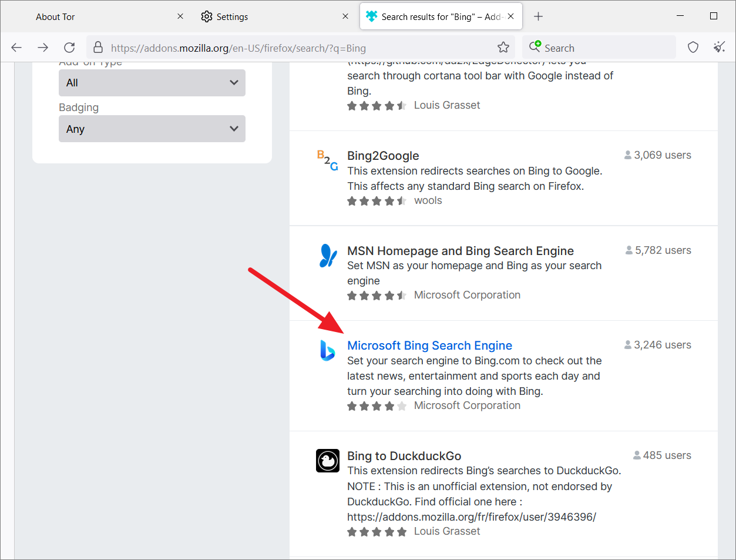This screenshot has width=736, height=560.
Task: Click the 485 users count
Action: (x=662, y=455)
